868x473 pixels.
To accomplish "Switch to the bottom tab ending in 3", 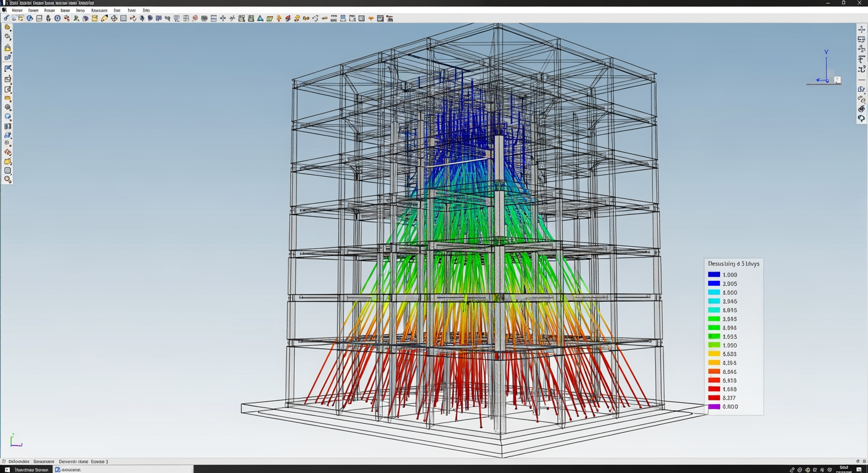I will pos(99,461).
